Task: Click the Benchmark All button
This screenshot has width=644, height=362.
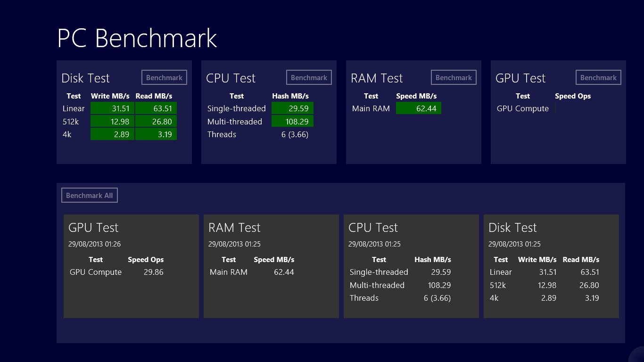Action: click(x=89, y=196)
